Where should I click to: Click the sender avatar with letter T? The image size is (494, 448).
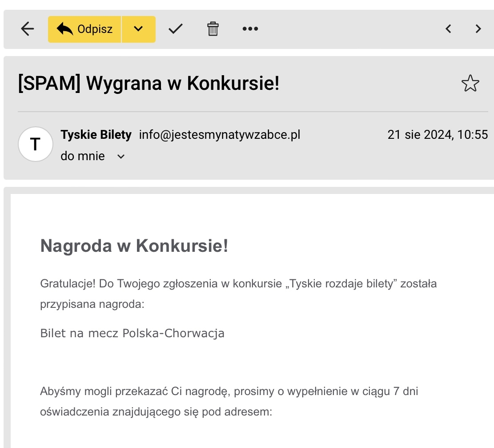tap(35, 144)
